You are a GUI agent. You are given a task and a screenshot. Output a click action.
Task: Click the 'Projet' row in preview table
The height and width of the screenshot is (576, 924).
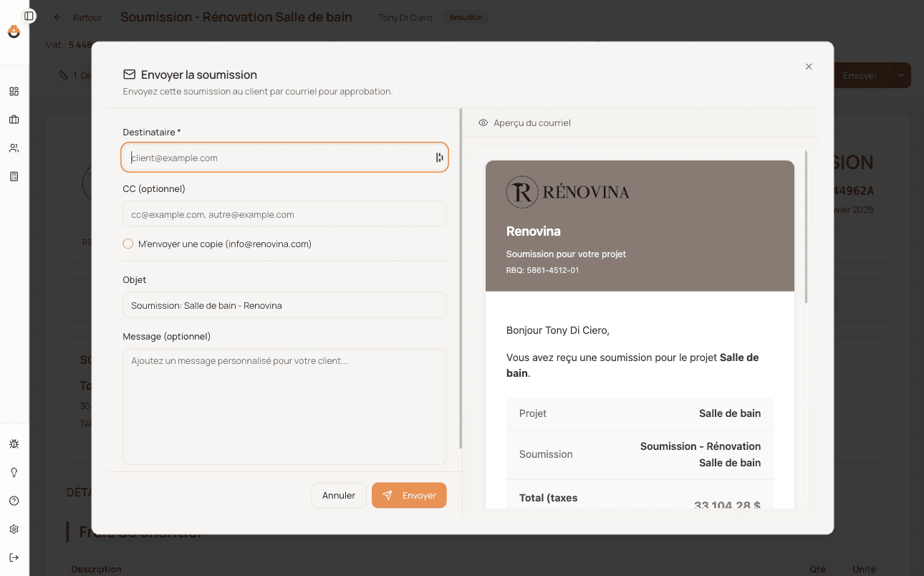point(640,413)
